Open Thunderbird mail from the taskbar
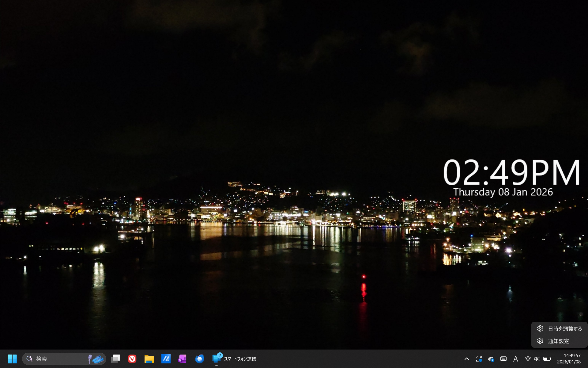Viewport: 588px width, 368px height. (x=200, y=359)
